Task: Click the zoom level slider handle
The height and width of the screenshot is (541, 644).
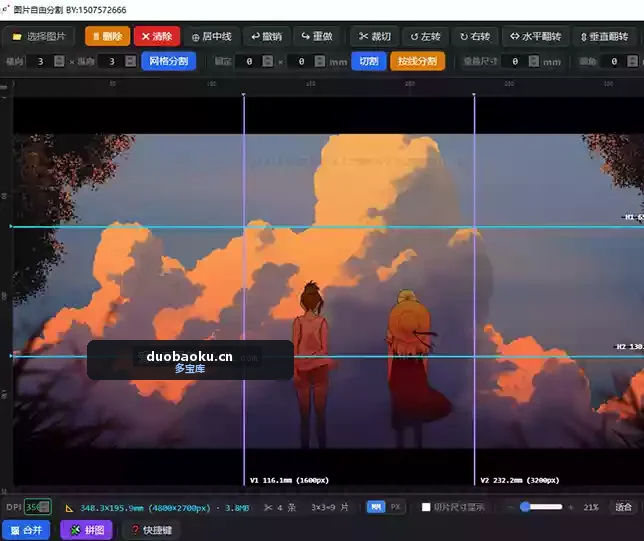Action: click(x=525, y=506)
